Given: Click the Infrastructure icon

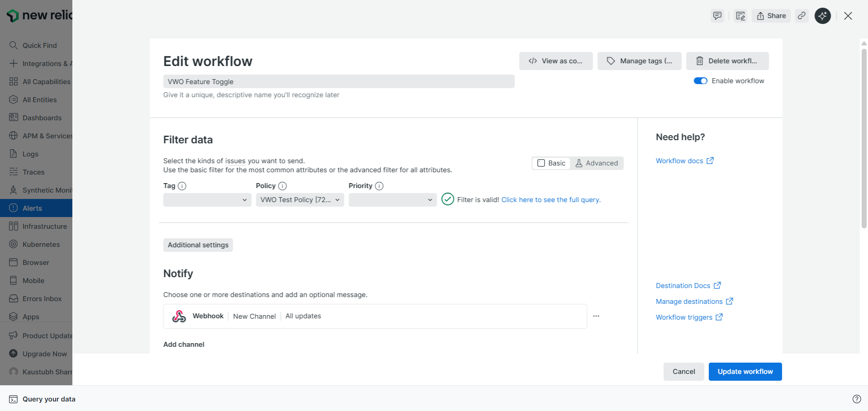Looking at the screenshot, I should click(14, 226).
